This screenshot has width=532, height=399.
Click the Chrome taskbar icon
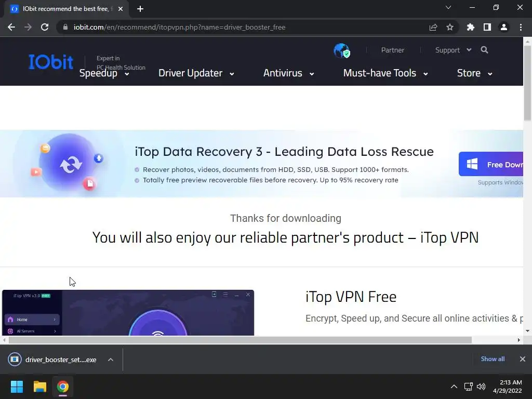[62, 387]
